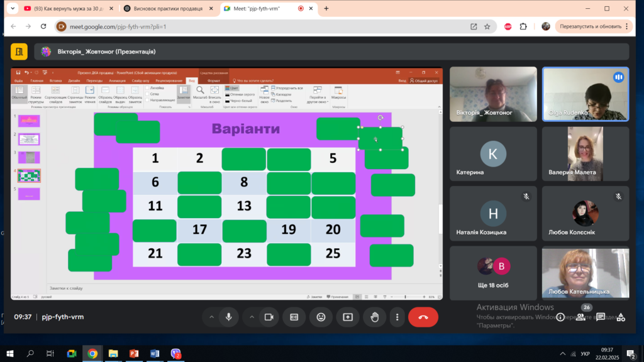Click the AdBlock Plus extension icon
Image resolution: width=644 pixels, height=362 pixels.
(x=508, y=26)
